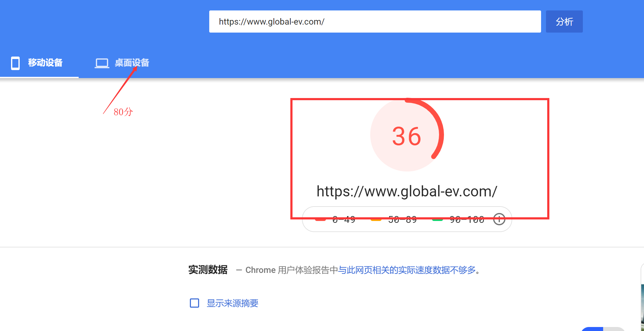Screen dimensions: 644x331
Task: Click the info icon in score legend
Action: tap(499, 219)
